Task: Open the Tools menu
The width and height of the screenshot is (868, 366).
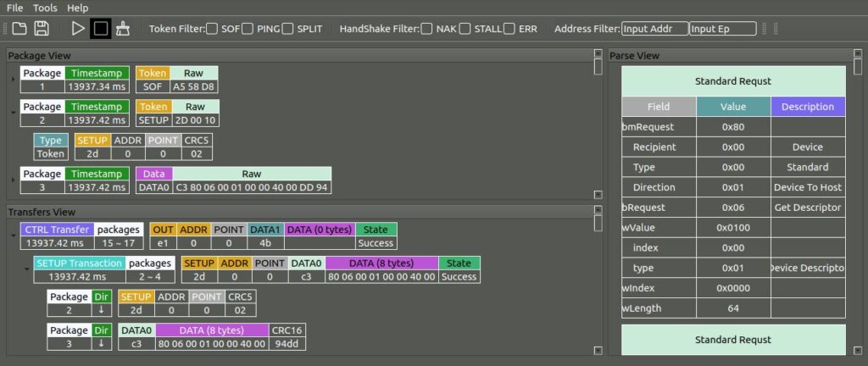Action: tap(45, 8)
